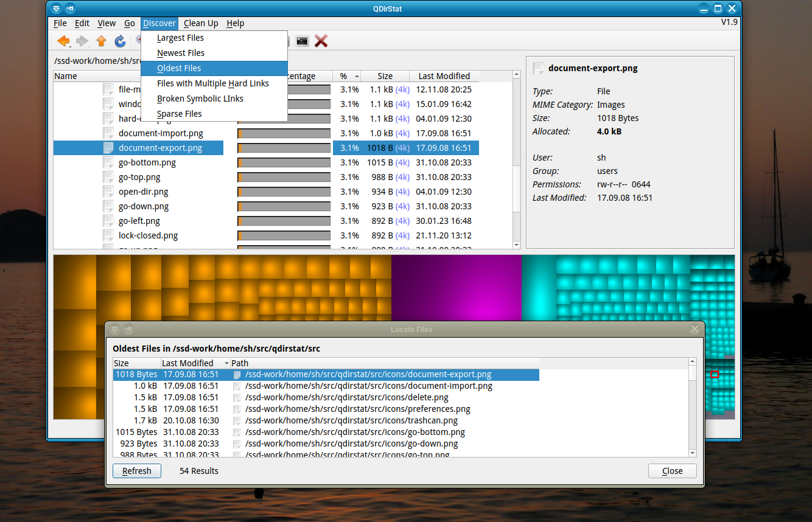
Task: Click the main tree scrollbar down arrow
Action: (517, 245)
